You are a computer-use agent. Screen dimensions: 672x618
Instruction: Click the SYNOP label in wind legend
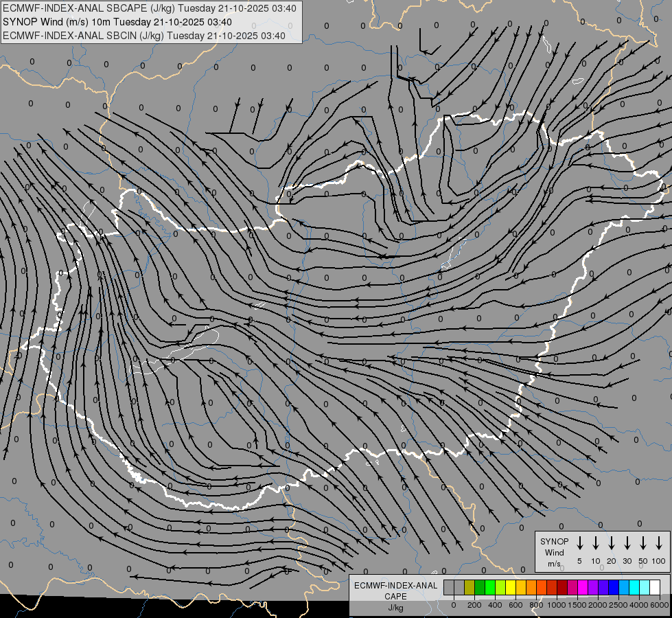point(554,541)
